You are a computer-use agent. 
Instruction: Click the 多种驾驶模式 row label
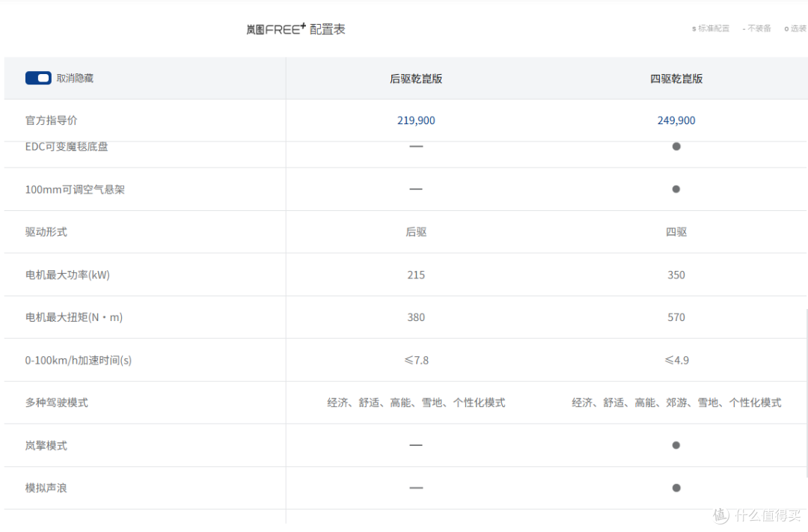point(56,403)
